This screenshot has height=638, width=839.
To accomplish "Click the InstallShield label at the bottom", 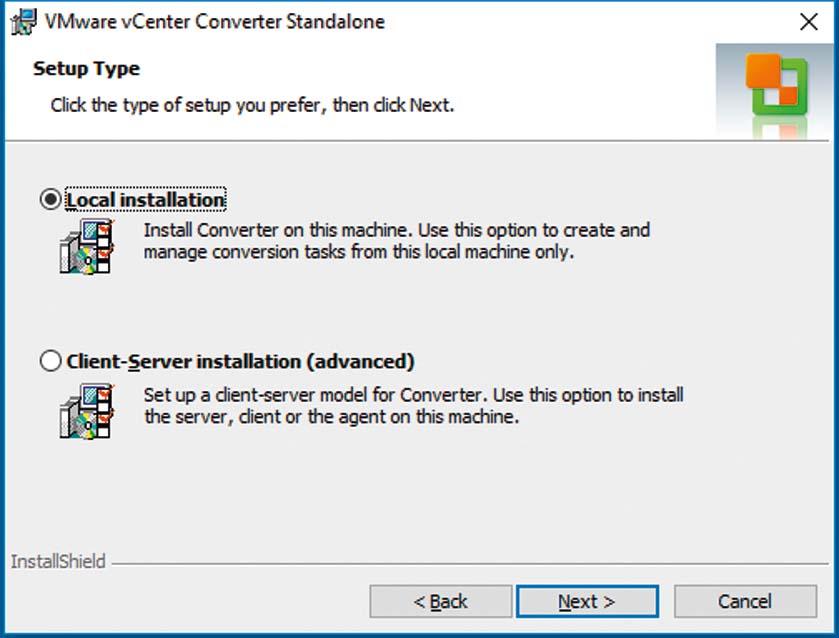I will pyautogui.click(x=58, y=562).
